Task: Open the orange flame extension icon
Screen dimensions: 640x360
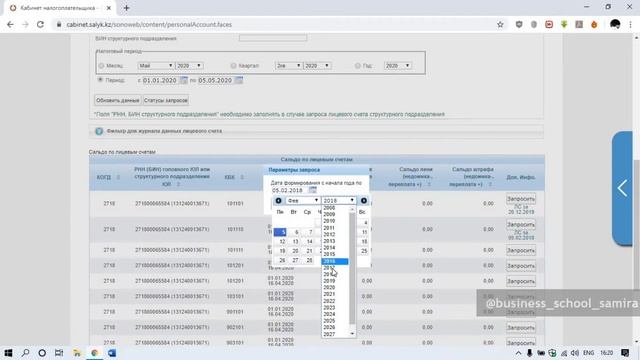Action: pos(594,24)
